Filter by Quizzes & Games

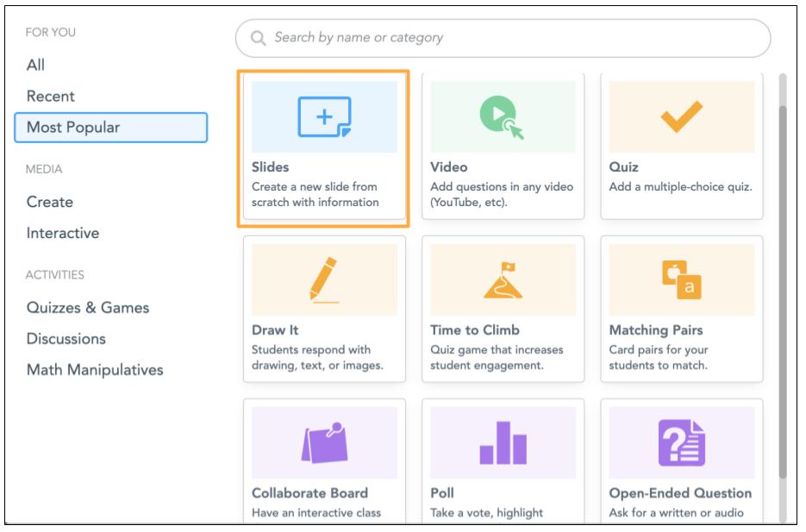[88, 308]
